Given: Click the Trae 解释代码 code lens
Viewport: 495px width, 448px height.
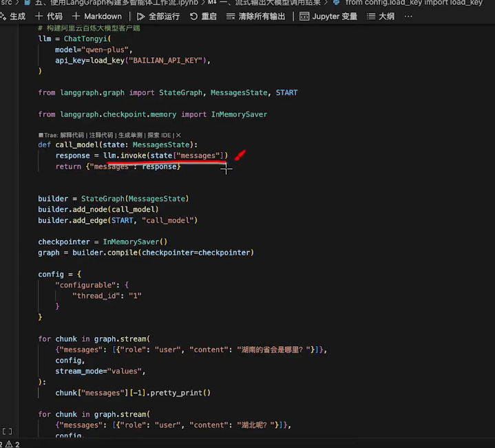Looking at the screenshot, I should 72,136.
